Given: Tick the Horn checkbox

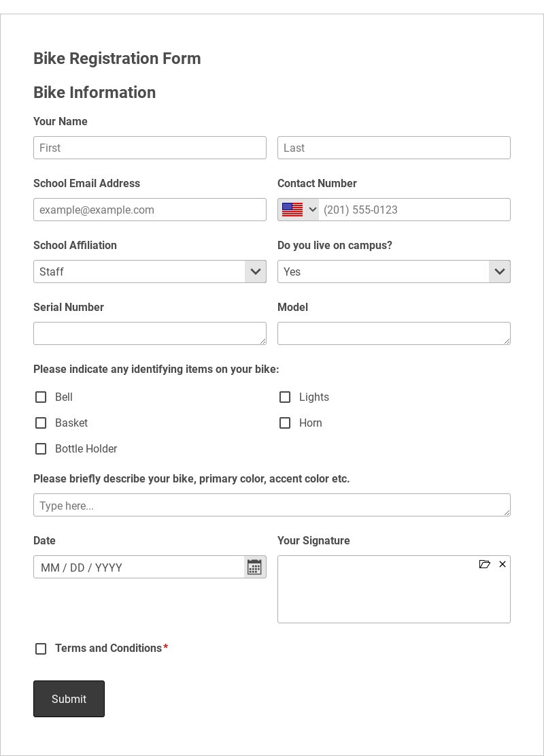Looking at the screenshot, I should 285,423.
